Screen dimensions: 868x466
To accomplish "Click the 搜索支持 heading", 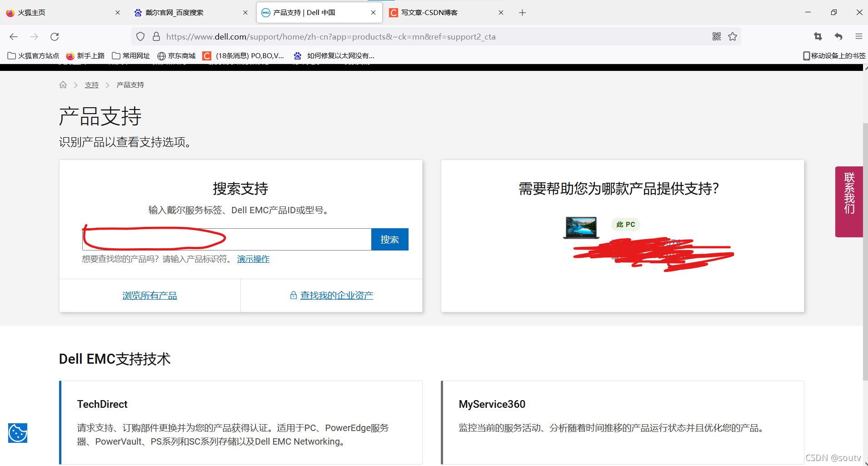I will [240, 189].
